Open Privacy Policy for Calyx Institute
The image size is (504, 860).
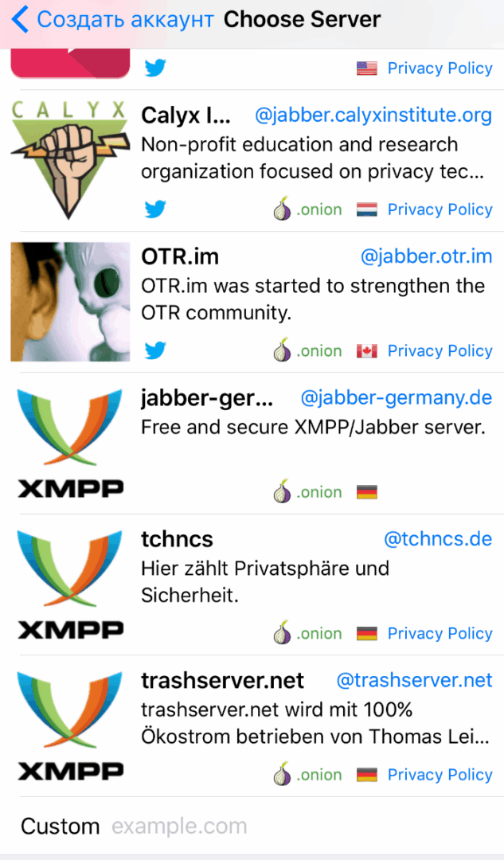440,209
